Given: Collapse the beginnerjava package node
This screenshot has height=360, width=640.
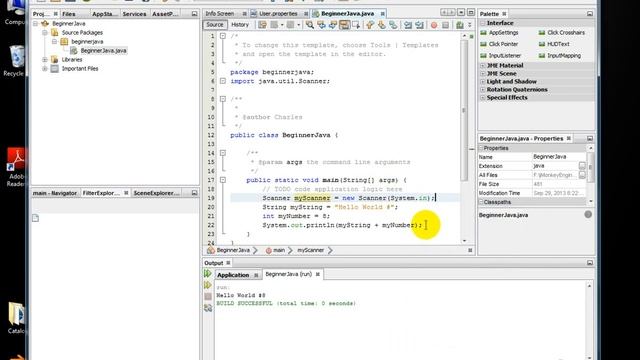Looking at the screenshot, I should pyautogui.click(x=54, y=42).
